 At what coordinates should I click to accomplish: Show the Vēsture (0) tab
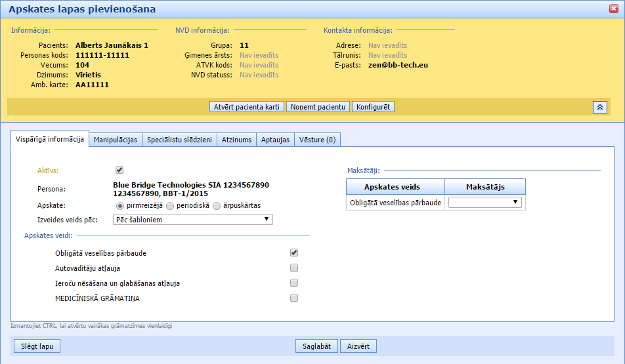(x=318, y=140)
